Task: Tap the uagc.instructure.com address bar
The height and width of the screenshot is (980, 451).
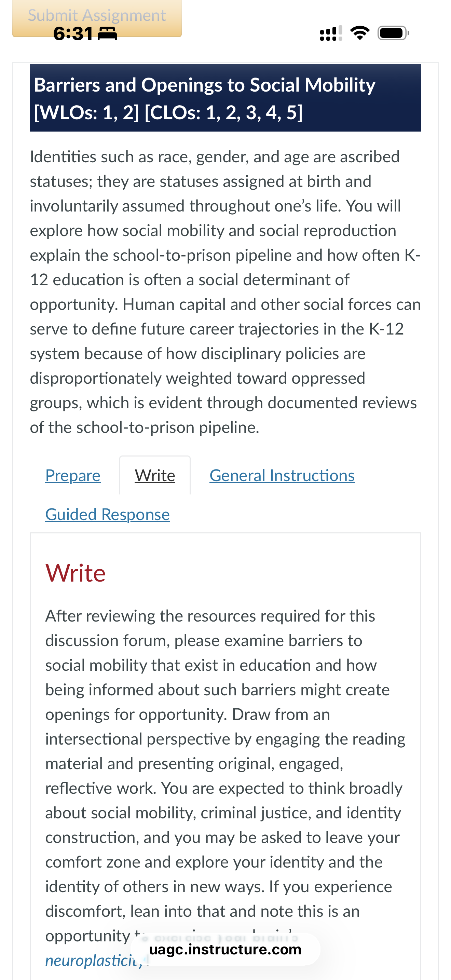Action: 225,950
